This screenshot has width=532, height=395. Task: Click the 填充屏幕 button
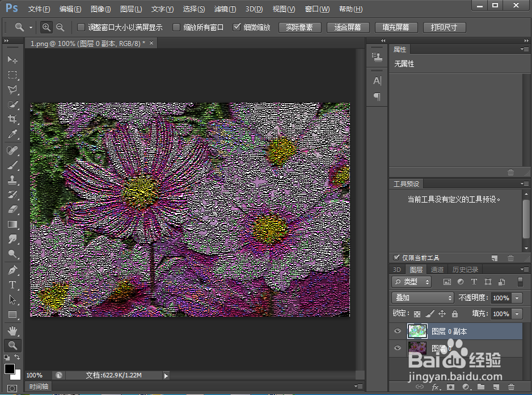click(396, 27)
